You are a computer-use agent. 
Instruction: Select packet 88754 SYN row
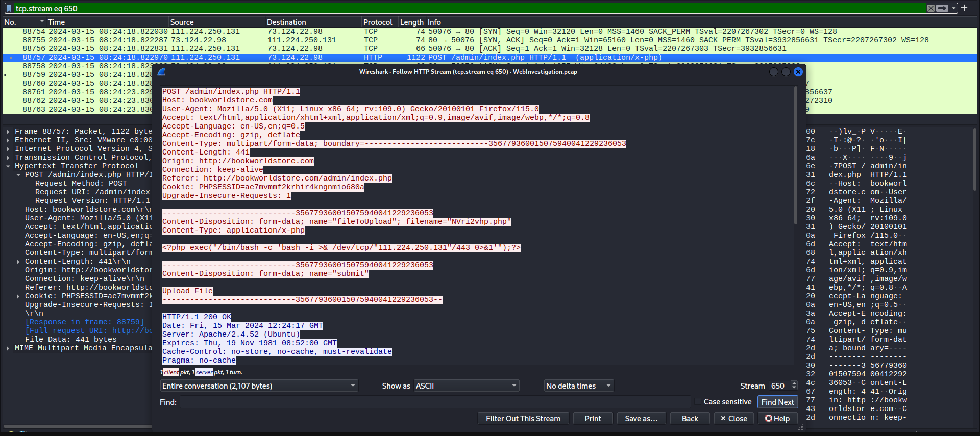pyautogui.click(x=490, y=32)
